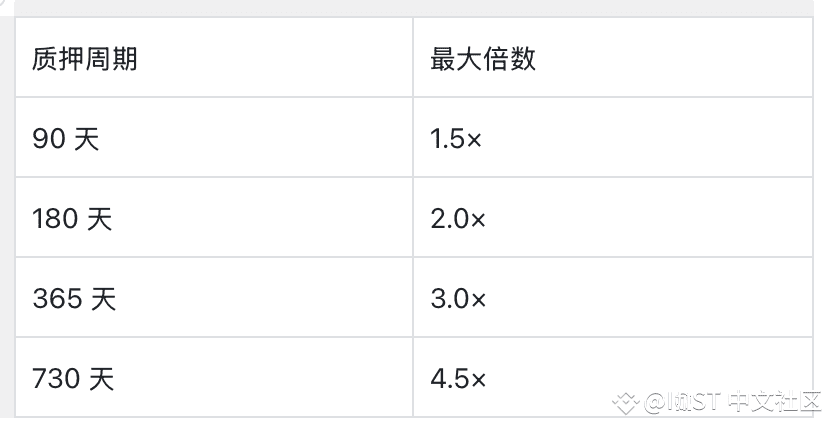Click the Binance logo watermark icon
The width and height of the screenshot is (830, 424).
[x=626, y=403]
